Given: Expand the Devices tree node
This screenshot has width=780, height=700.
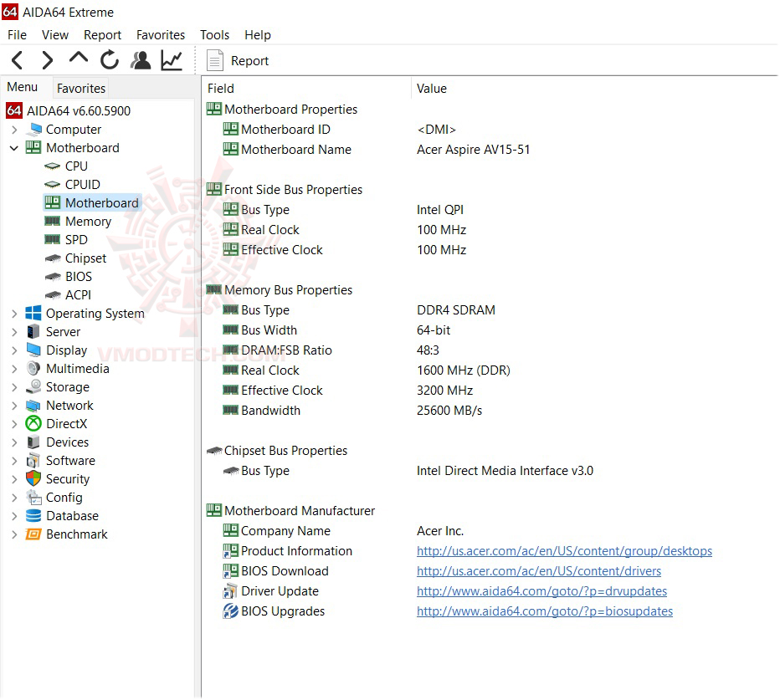Looking at the screenshot, I should tap(14, 442).
